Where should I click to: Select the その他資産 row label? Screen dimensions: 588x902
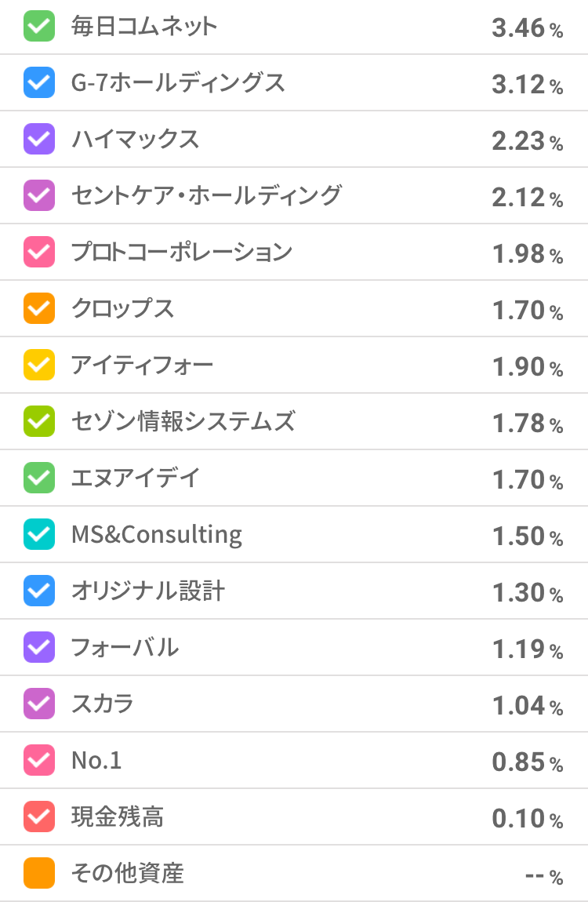point(127,873)
